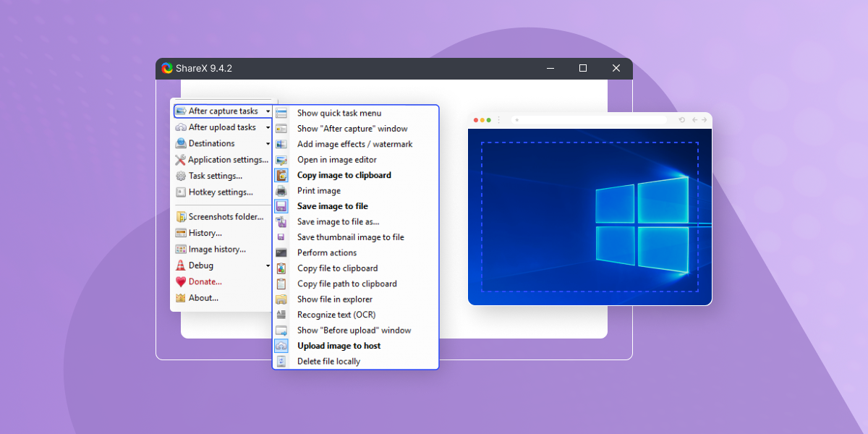Click the Hotkey settings icon
868x434 pixels.
[181, 192]
